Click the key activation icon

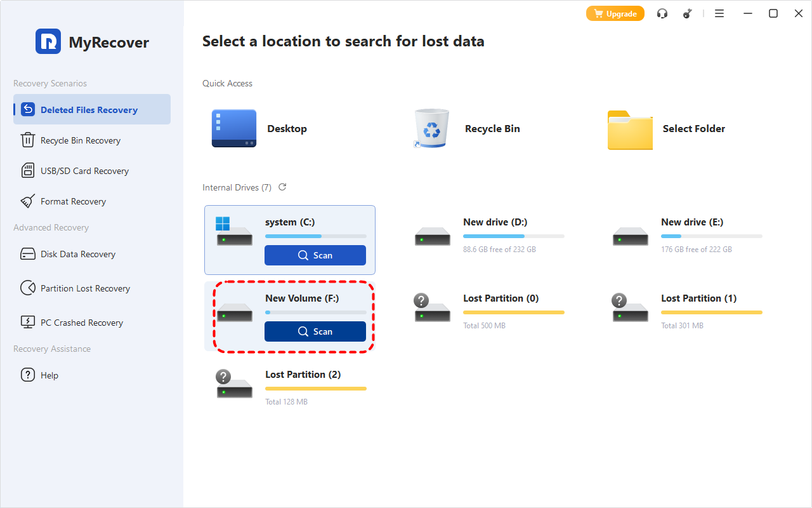[688, 13]
